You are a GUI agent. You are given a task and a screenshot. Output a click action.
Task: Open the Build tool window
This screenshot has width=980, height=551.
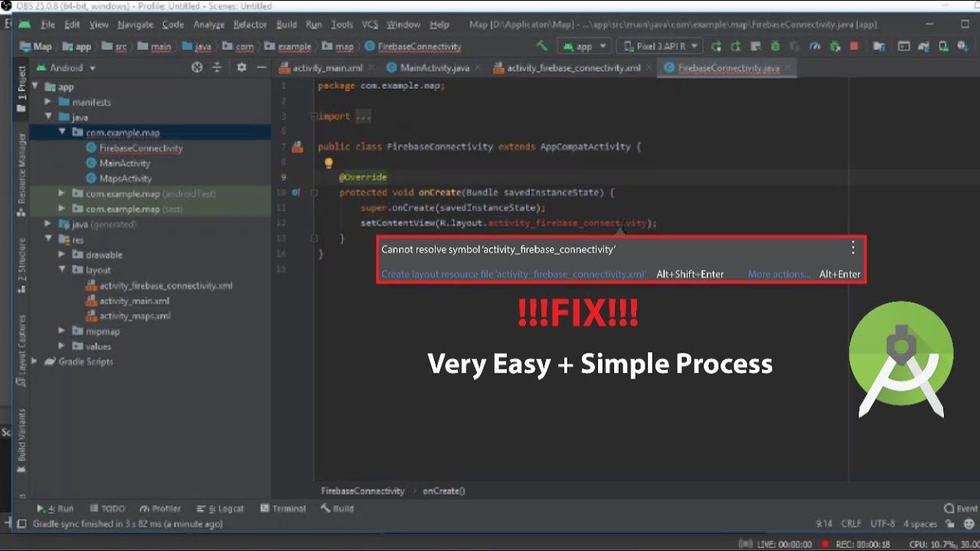tap(337, 508)
